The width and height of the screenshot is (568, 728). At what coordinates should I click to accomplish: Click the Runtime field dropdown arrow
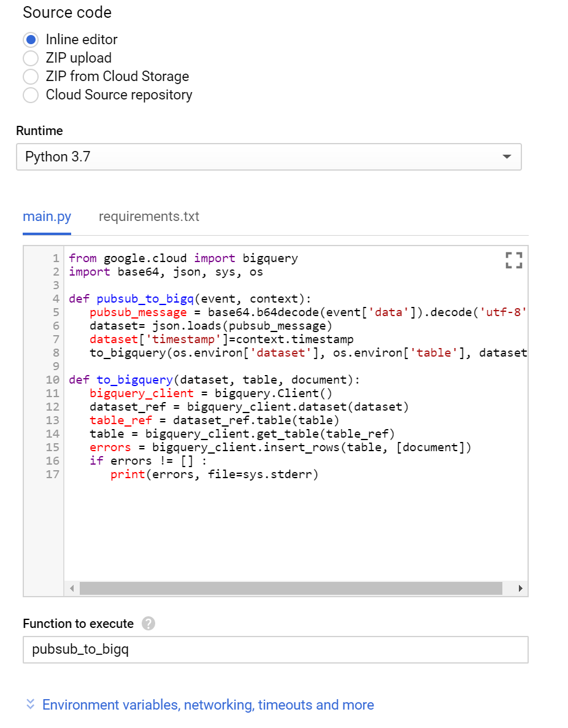(507, 157)
